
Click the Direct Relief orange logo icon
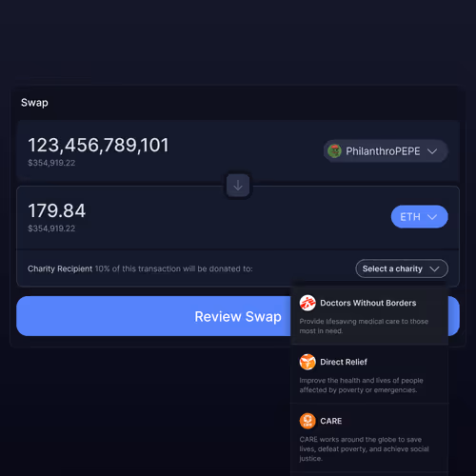tap(307, 362)
